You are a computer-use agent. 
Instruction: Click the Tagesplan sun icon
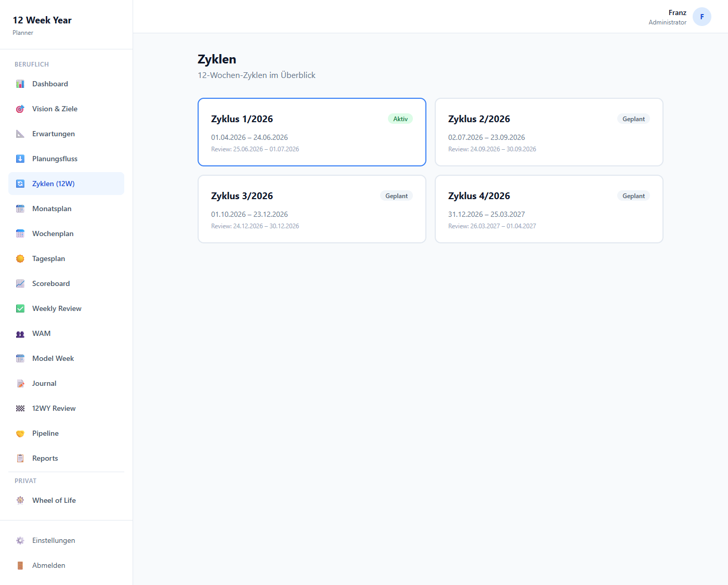pyautogui.click(x=20, y=259)
